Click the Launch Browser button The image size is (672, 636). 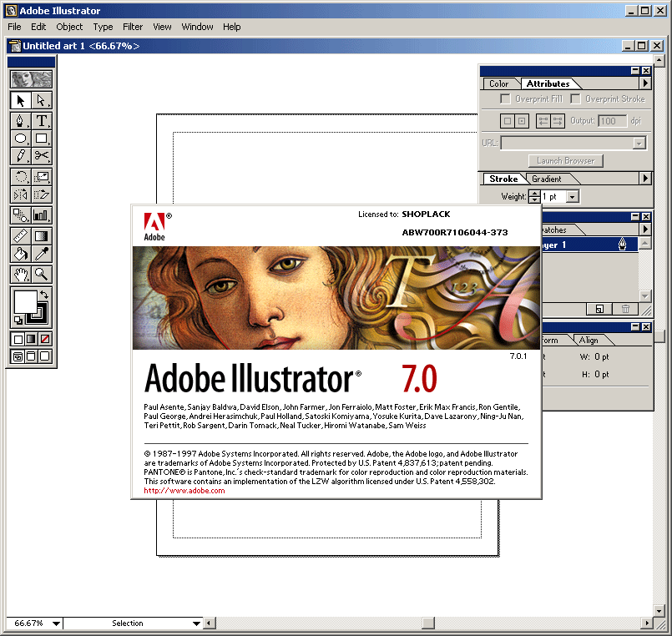click(566, 161)
